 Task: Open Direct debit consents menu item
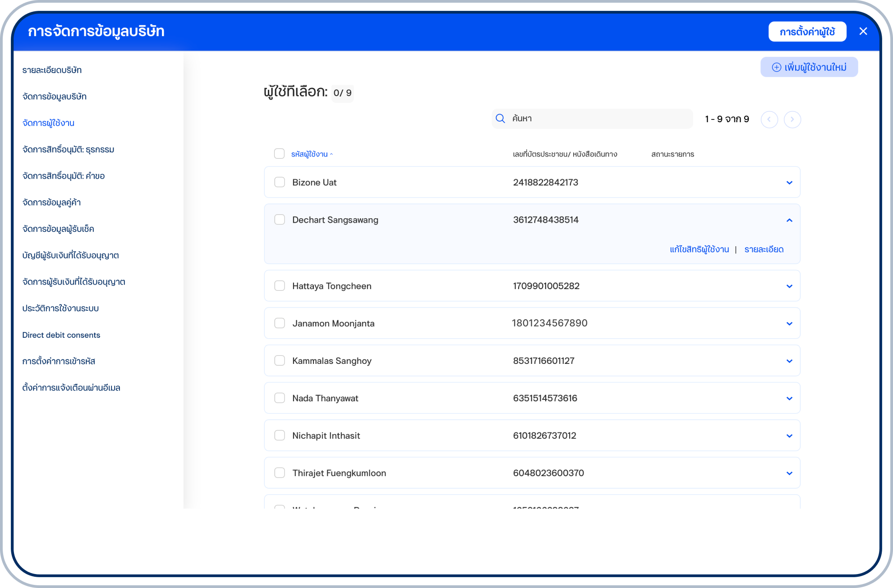(61, 335)
